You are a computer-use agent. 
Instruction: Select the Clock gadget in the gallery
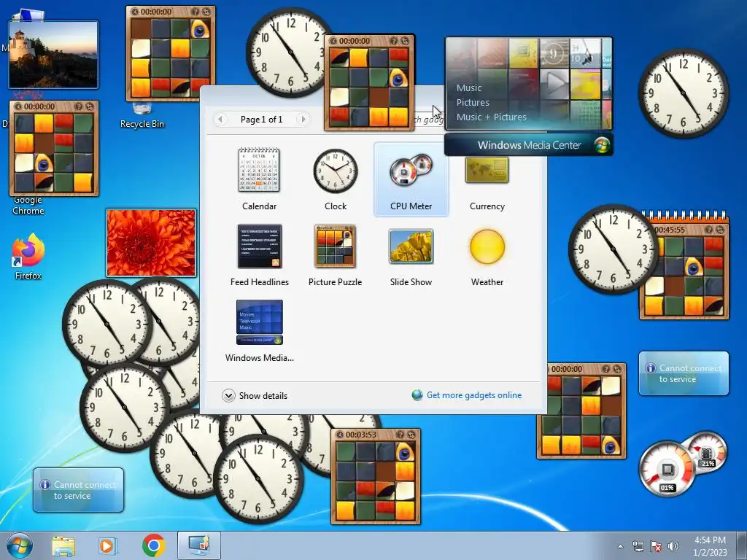[x=336, y=179]
